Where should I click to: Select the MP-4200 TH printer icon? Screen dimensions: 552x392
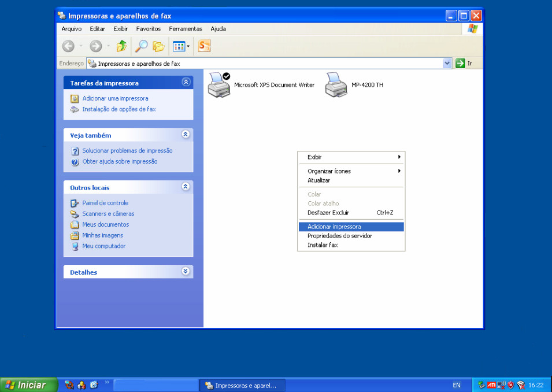336,85
